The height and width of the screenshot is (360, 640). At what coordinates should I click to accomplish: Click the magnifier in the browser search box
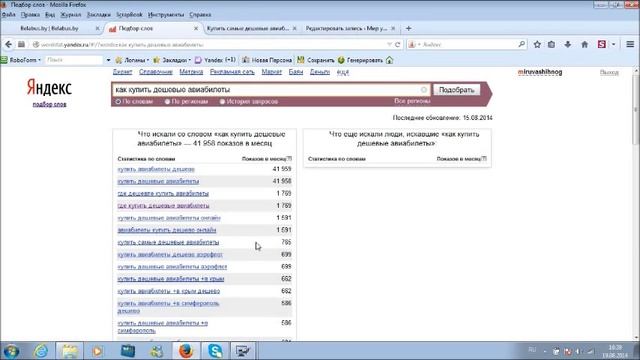coord(522,44)
